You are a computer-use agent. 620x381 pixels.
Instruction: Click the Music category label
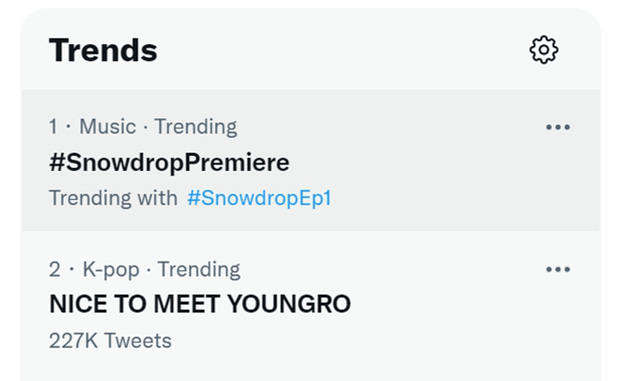[x=108, y=127]
